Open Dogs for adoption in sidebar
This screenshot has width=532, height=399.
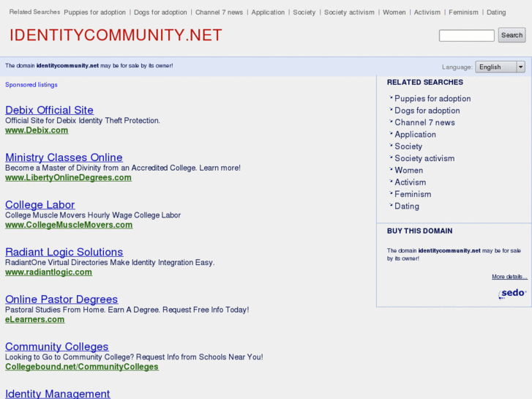[427, 111]
